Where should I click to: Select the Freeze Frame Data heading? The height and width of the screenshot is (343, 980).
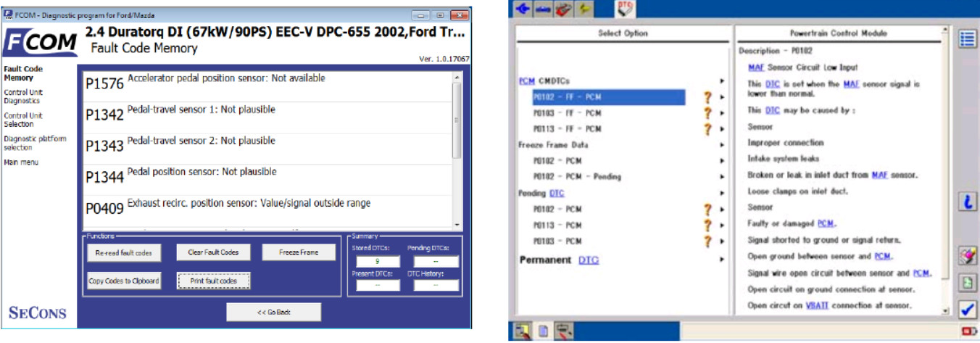553,145
